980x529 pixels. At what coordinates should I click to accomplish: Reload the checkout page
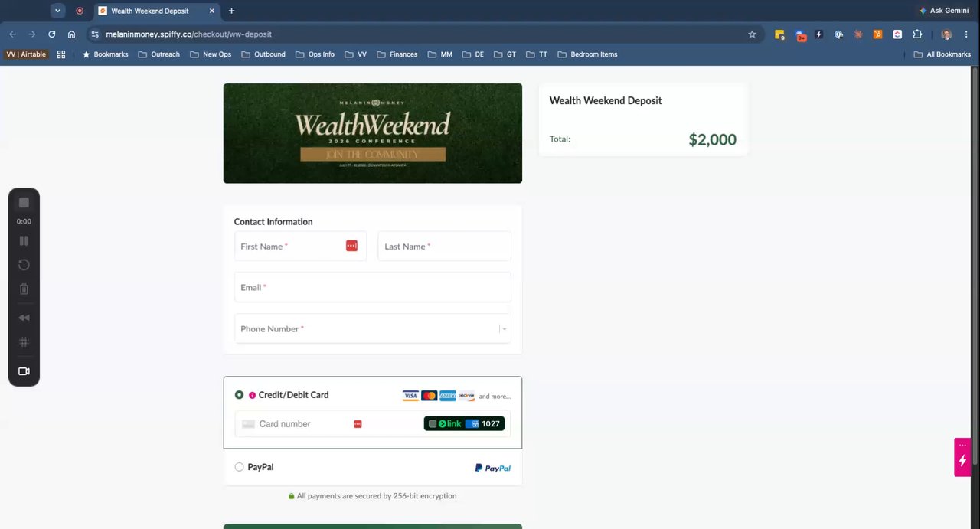pos(52,34)
